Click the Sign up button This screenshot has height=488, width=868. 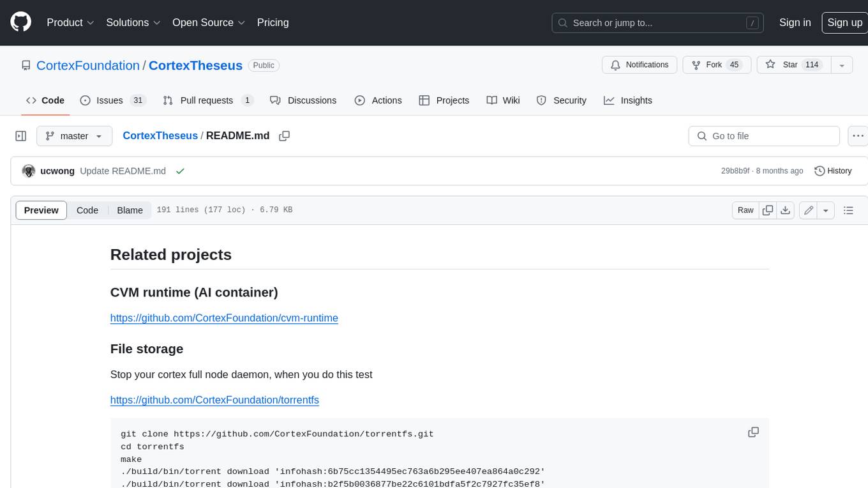pos(844,22)
